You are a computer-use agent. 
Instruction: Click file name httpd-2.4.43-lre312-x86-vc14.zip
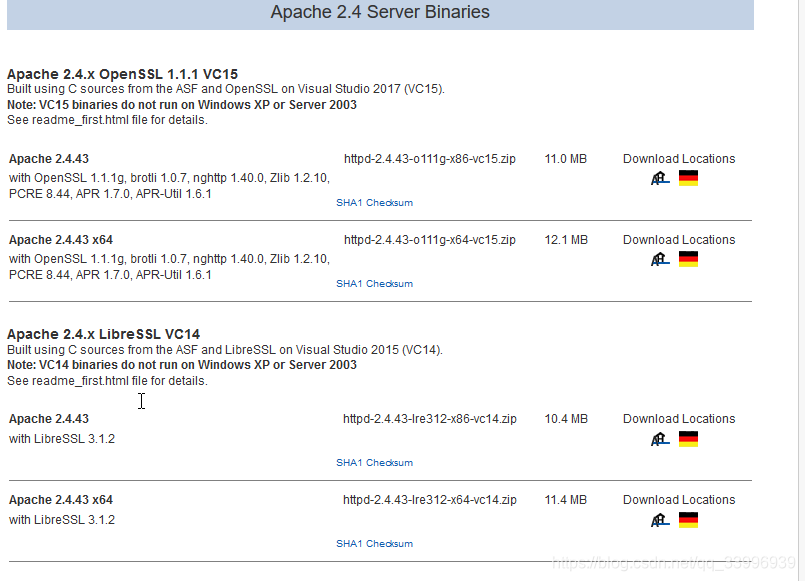click(x=430, y=419)
